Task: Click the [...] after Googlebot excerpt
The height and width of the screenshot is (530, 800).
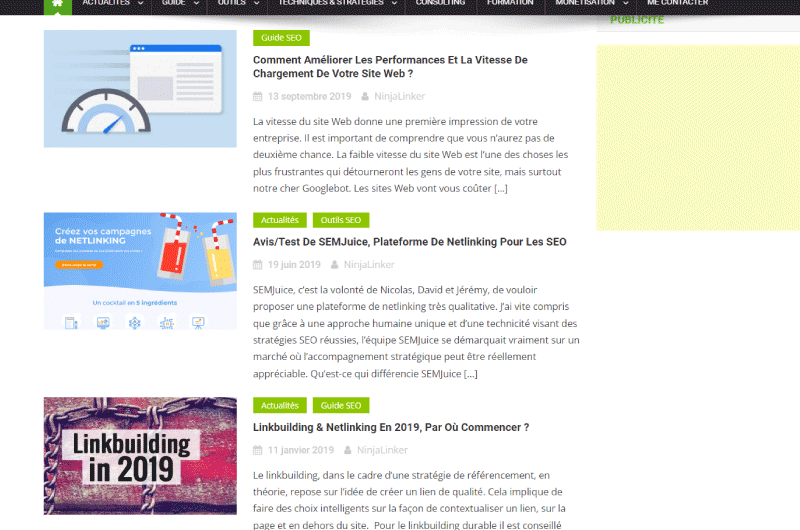Action: click(501, 189)
